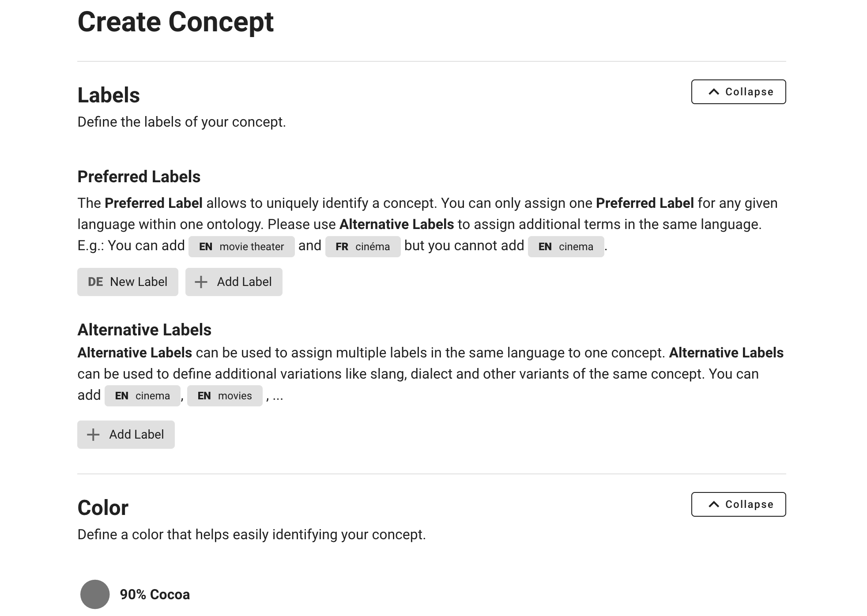
Task: Click the Alternative Labels subheading
Action: pyautogui.click(x=144, y=330)
